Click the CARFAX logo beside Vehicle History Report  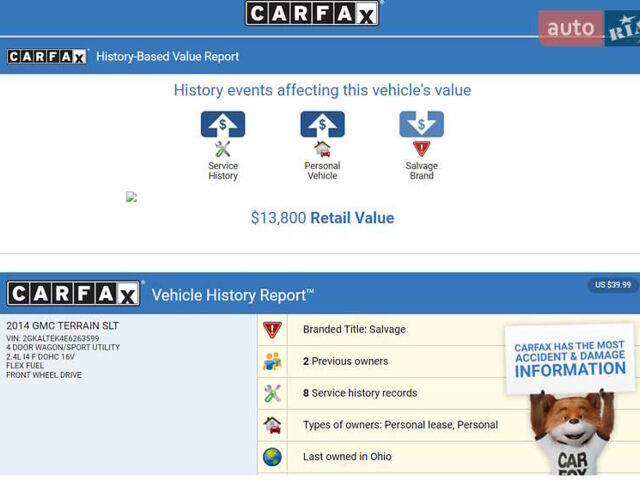click(x=74, y=293)
